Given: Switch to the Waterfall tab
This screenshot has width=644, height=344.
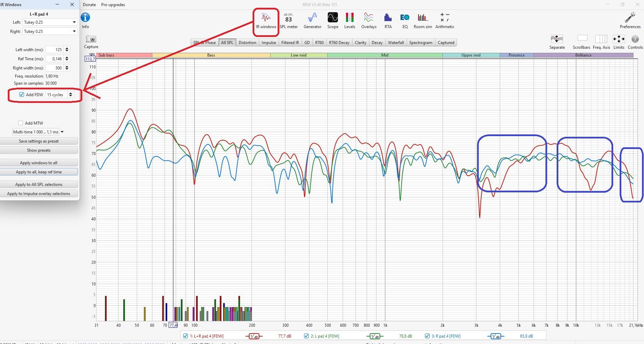Looking at the screenshot, I should coord(395,43).
